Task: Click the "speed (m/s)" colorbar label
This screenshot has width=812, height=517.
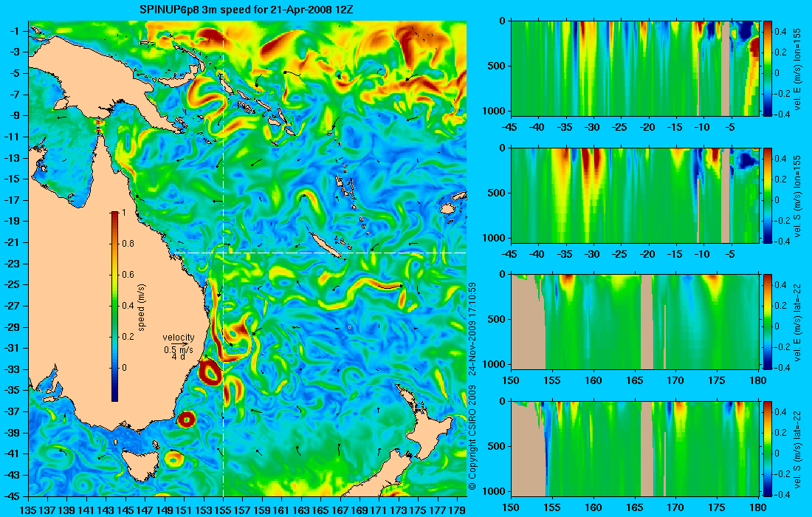Action: 142,307
